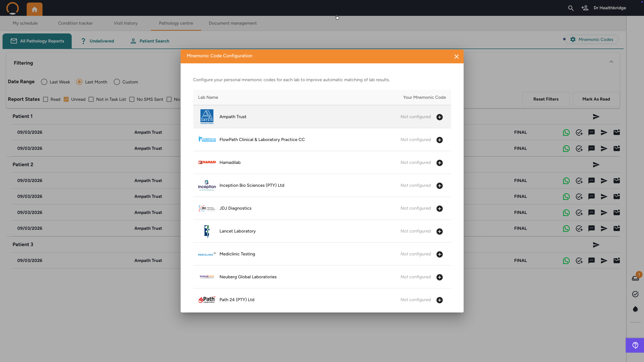Click the inbox tray icon with badge
Viewport: 644px width, 362px height.
click(635, 278)
